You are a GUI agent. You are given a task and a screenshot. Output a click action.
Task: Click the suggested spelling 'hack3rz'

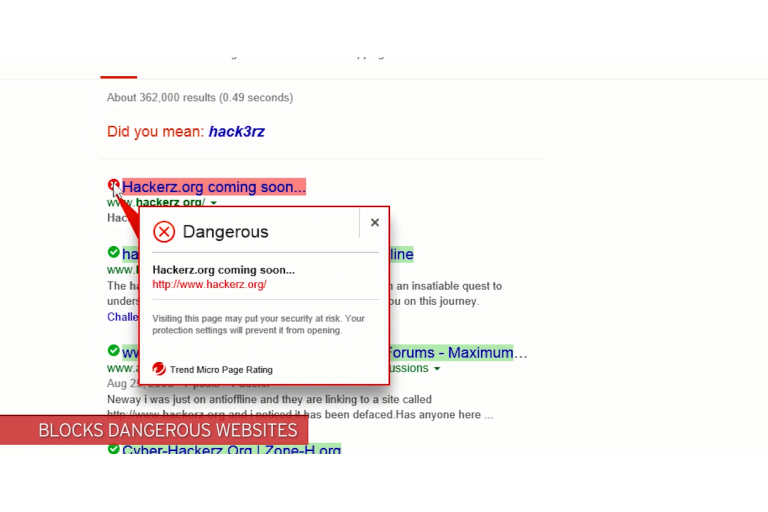tap(237, 131)
